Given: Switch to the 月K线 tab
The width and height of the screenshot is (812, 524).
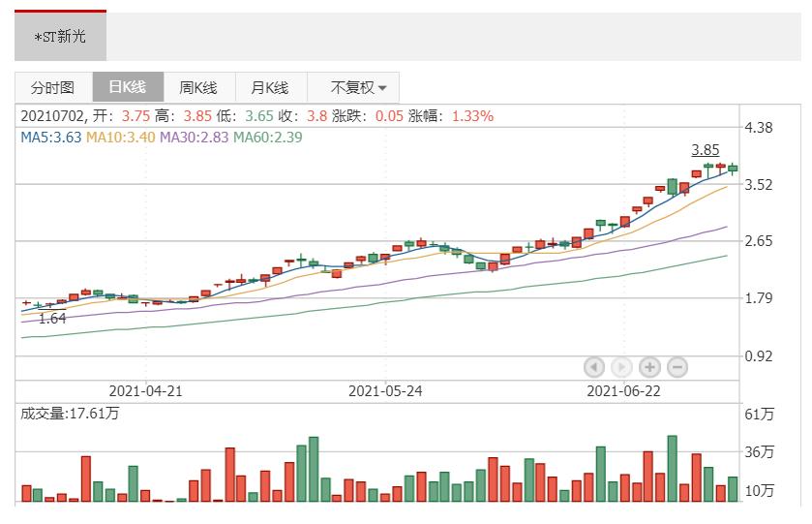Looking at the screenshot, I should [x=270, y=87].
